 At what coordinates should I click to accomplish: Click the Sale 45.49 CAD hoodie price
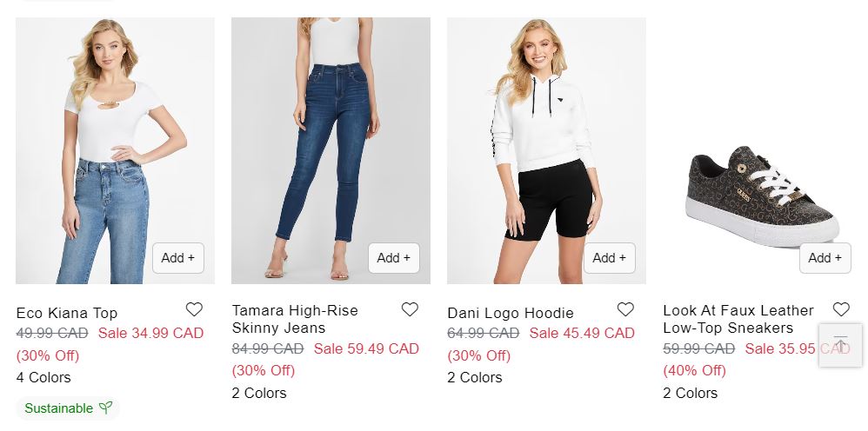pyautogui.click(x=582, y=333)
